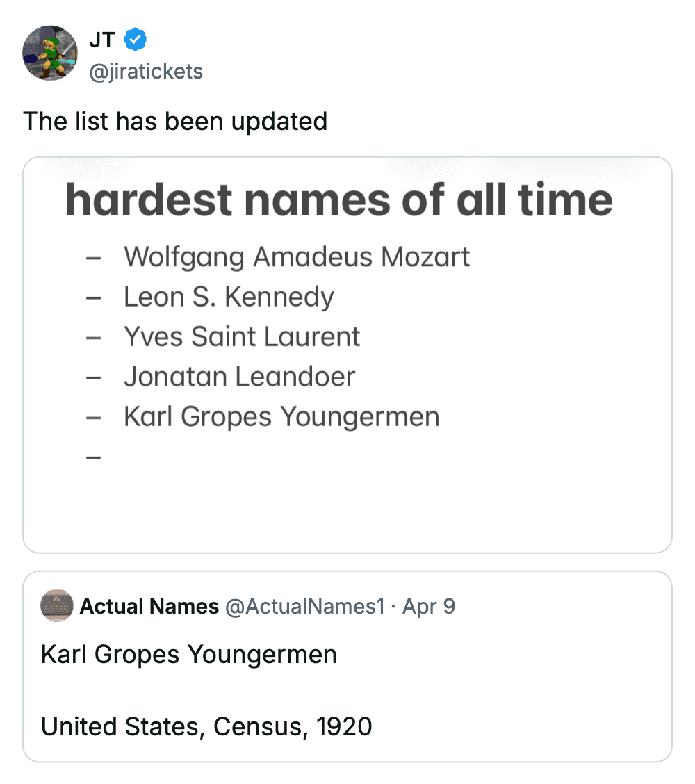Click JT's Link character profile avatar
695x784 pixels.
tap(50, 54)
